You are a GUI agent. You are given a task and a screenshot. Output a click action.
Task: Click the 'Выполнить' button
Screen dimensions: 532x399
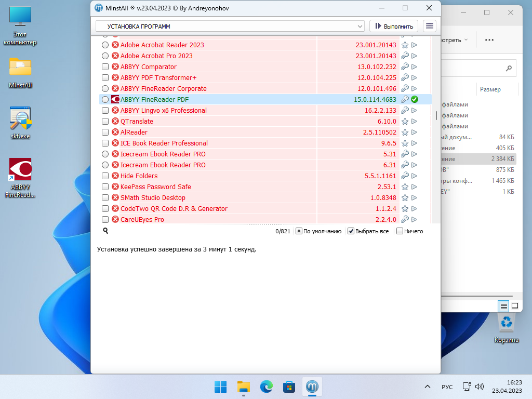tap(394, 26)
